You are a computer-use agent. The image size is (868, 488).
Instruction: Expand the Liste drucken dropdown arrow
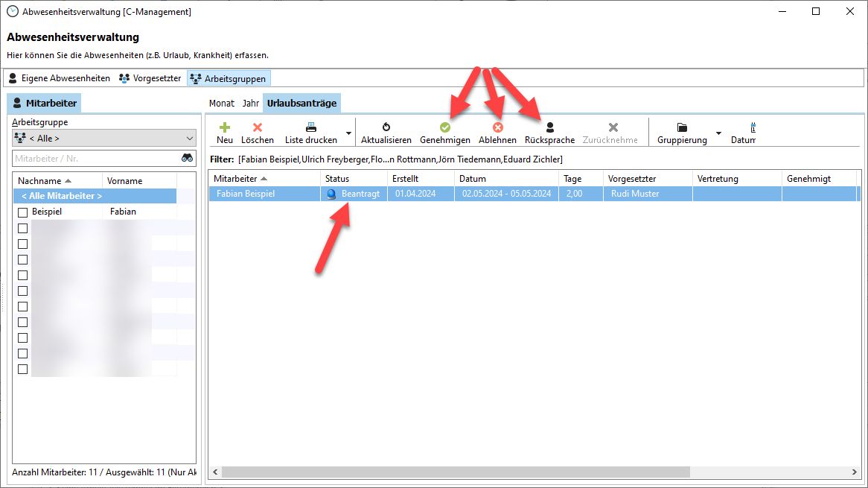(348, 133)
